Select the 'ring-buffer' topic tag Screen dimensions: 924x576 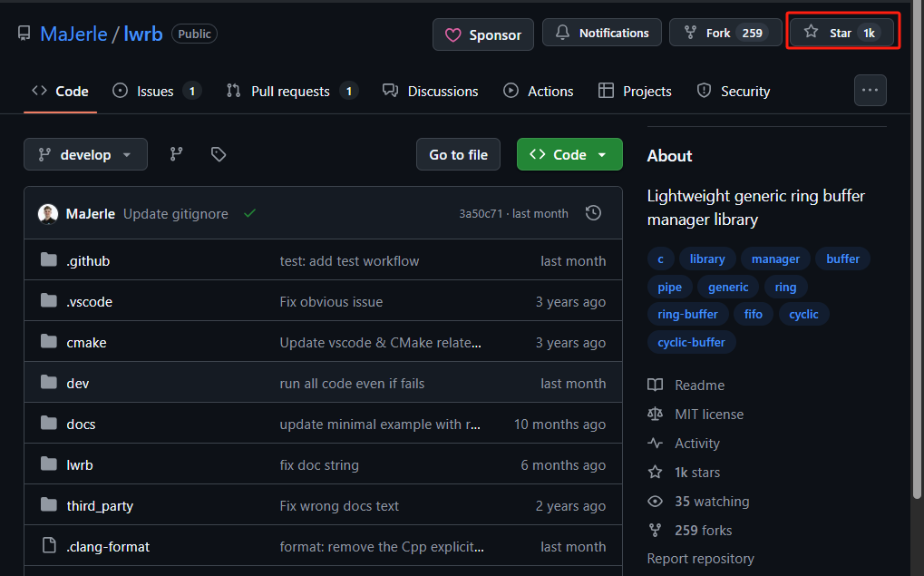pos(687,314)
